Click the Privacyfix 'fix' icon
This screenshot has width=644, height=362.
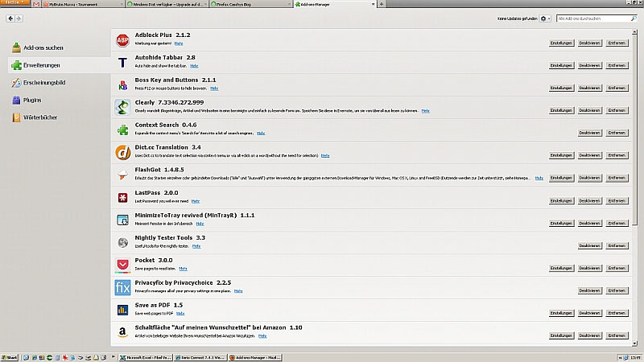(x=122, y=287)
